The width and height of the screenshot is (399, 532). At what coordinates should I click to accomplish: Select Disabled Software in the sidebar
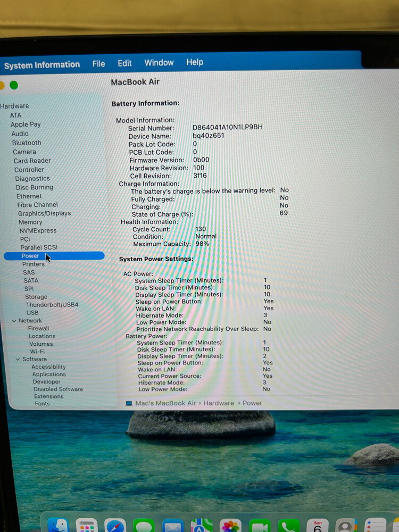[59, 389]
